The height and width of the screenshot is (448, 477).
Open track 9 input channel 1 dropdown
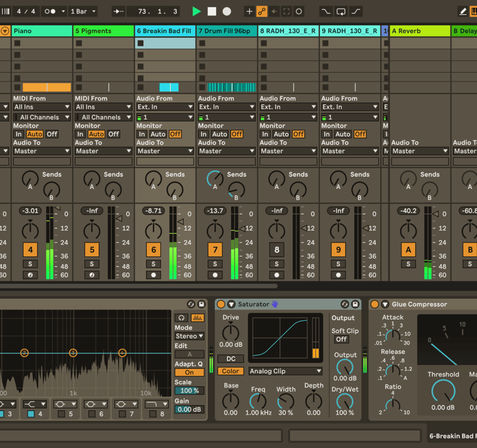coord(350,117)
